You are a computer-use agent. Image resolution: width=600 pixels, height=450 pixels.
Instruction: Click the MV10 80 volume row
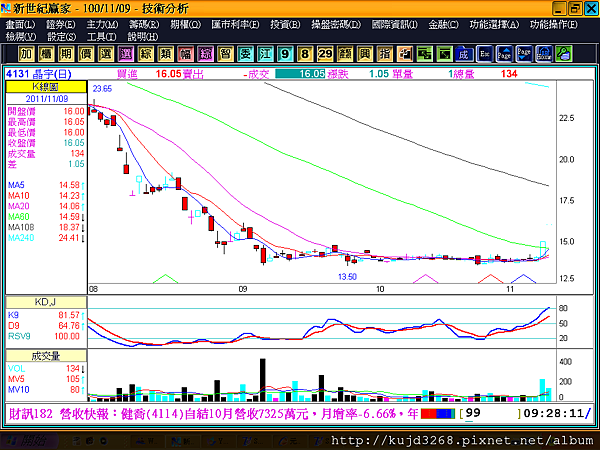[x=46, y=390]
